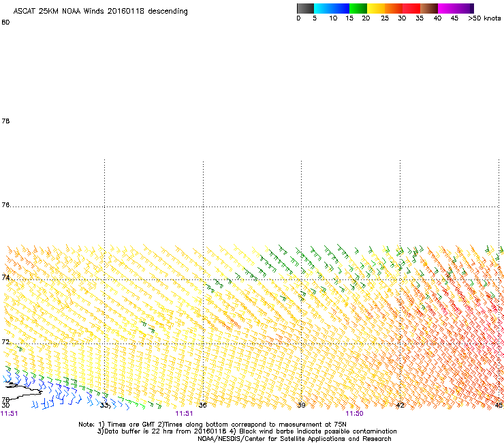Viewport: 504px width, 443px height.
Task: Click the top latitude label '80'
Action: coord(5,22)
